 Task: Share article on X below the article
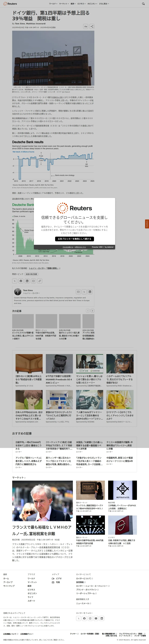point(15,281)
